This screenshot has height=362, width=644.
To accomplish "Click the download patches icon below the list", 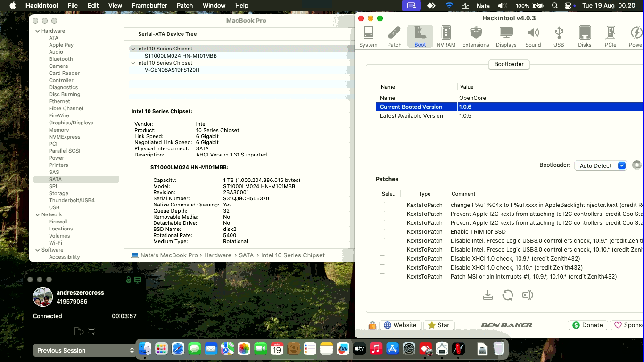I will click(x=488, y=295).
